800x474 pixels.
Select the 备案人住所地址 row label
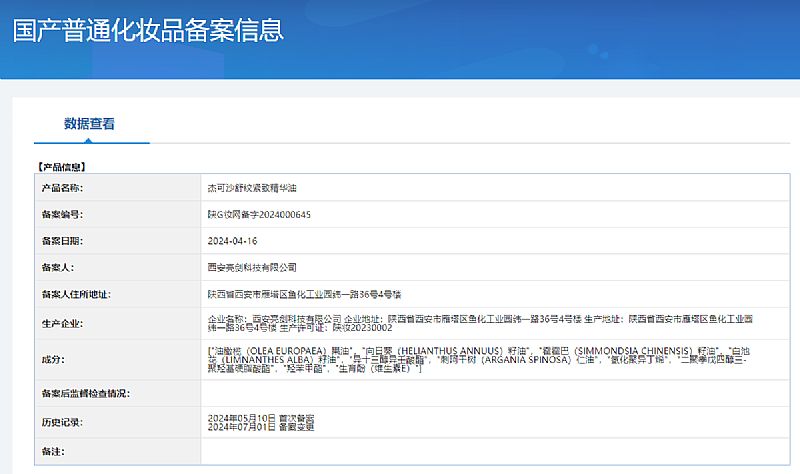(74, 294)
